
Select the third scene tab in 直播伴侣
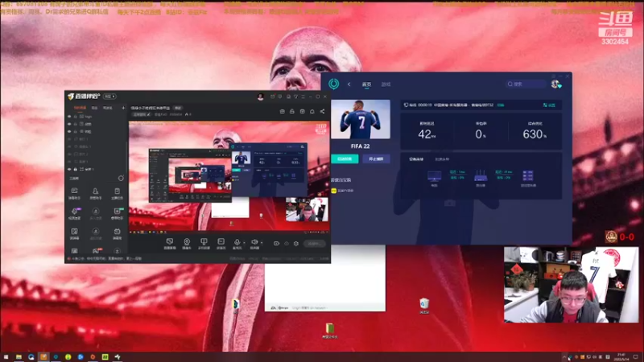[108, 108]
